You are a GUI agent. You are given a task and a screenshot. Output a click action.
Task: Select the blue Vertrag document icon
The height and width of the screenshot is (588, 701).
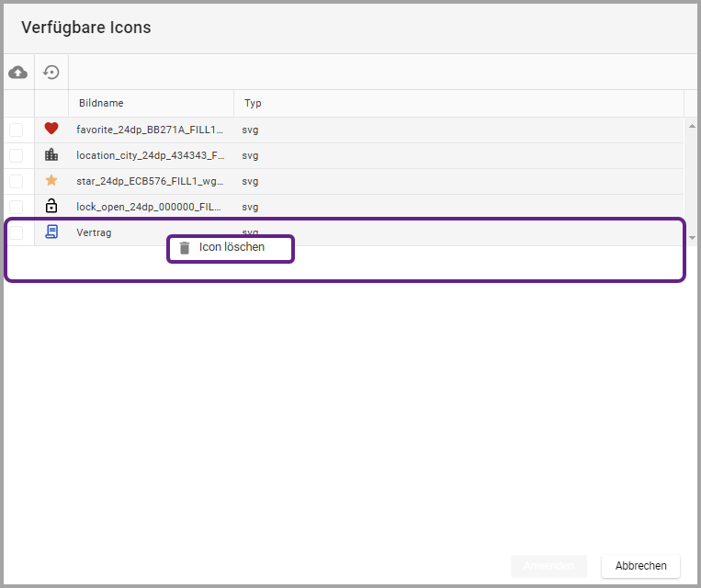point(51,232)
